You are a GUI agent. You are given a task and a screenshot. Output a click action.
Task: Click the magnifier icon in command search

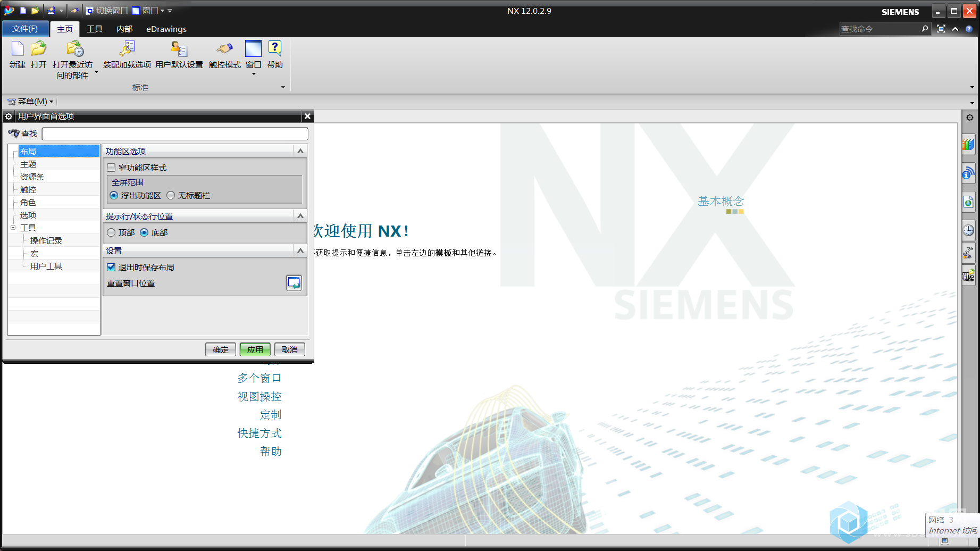tap(925, 29)
